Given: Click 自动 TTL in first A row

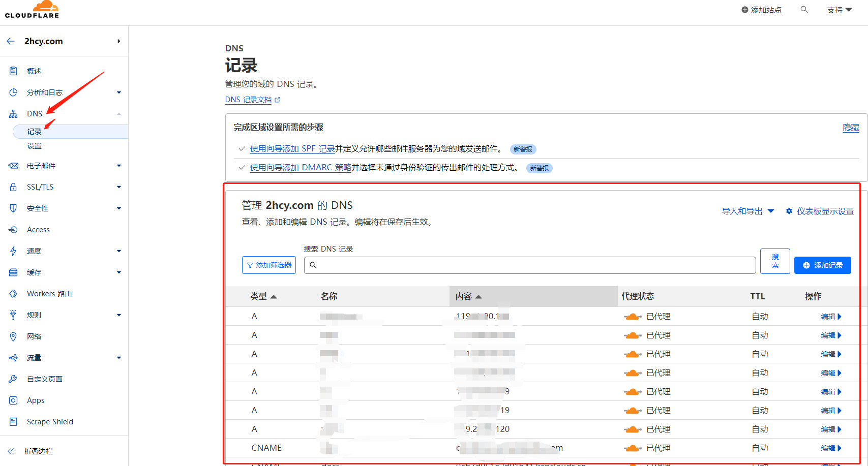Looking at the screenshot, I should click(x=760, y=317).
